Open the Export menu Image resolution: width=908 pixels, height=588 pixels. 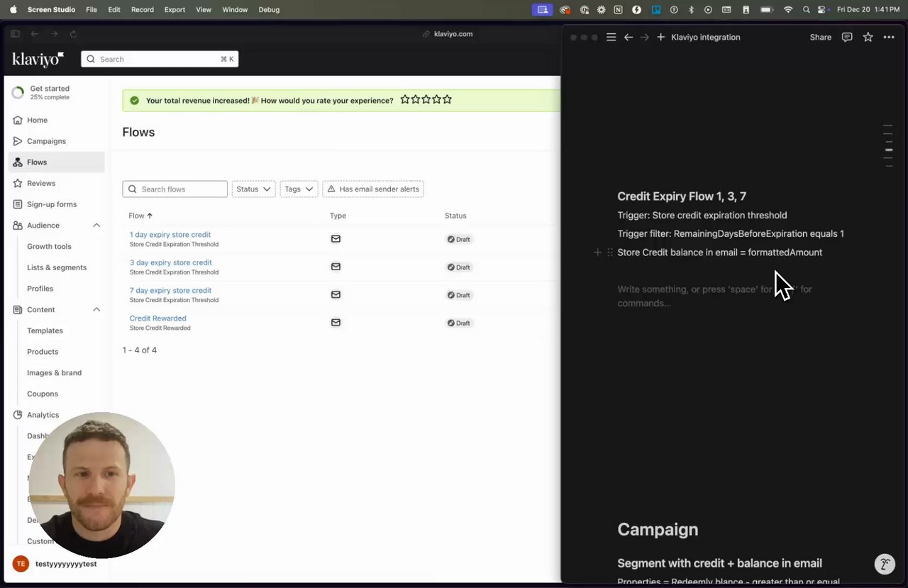tap(175, 10)
